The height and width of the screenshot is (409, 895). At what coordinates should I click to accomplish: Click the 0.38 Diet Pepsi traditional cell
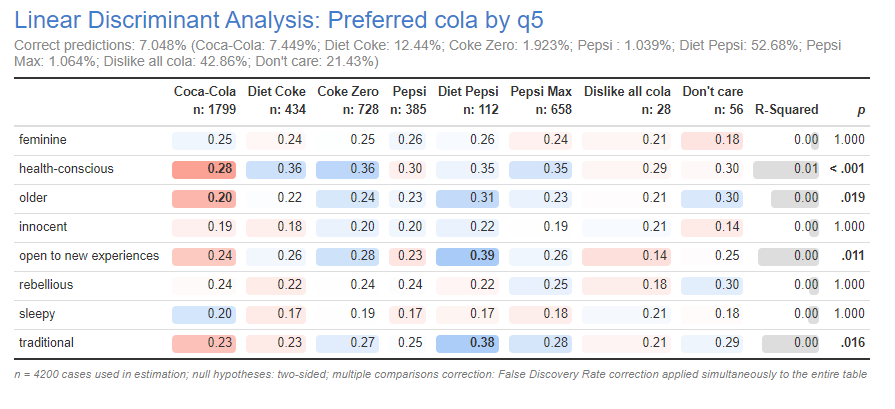point(468,342)
